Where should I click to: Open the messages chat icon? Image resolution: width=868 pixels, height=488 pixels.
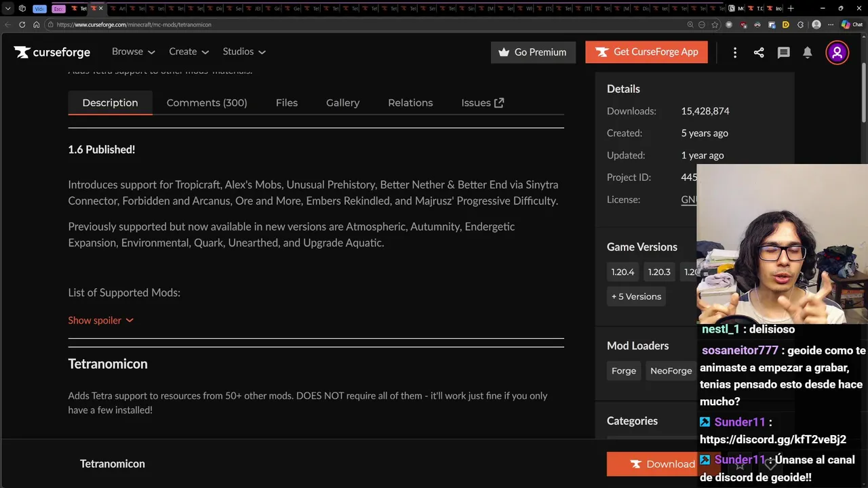tap(783, 52)
